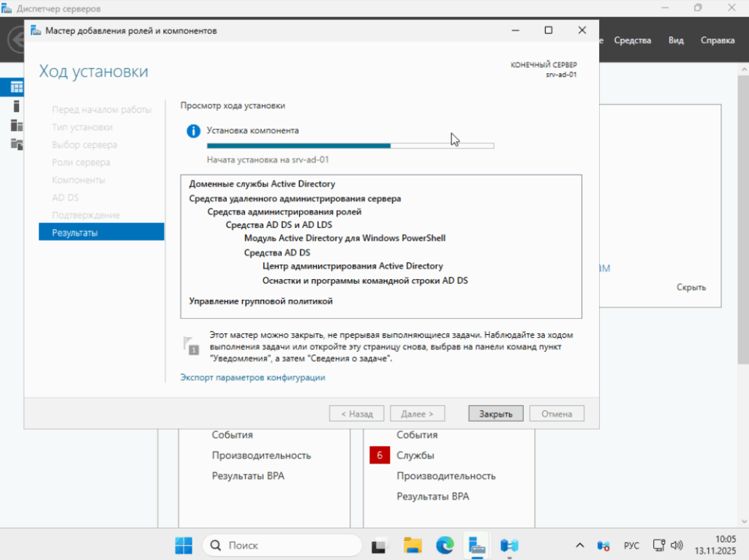Switch input language РУС indicator

[631, 545]
